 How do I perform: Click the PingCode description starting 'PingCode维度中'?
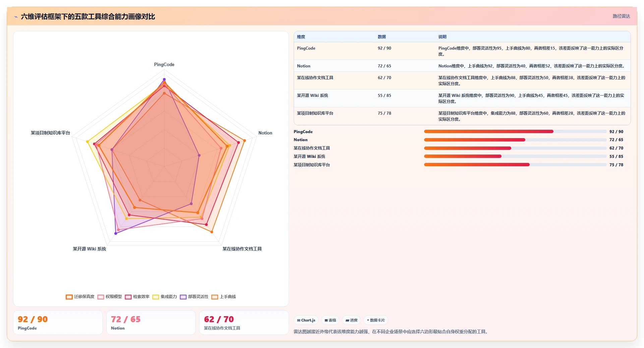tap(531, 51)
